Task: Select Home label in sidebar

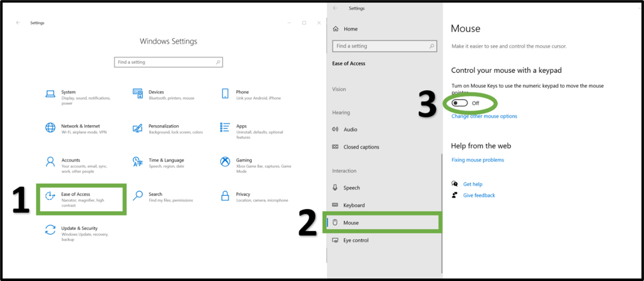Action: click(x=350, y=29)
